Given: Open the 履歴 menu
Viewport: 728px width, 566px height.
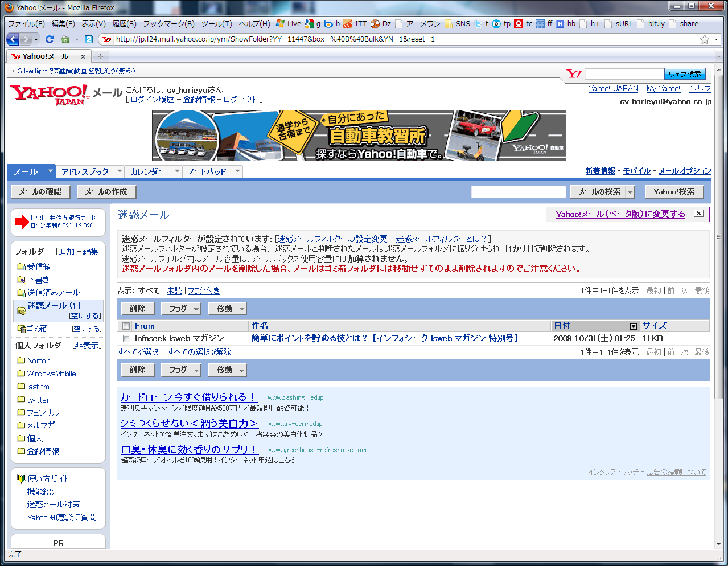Looking at the screenshot, I should [124, 24].
